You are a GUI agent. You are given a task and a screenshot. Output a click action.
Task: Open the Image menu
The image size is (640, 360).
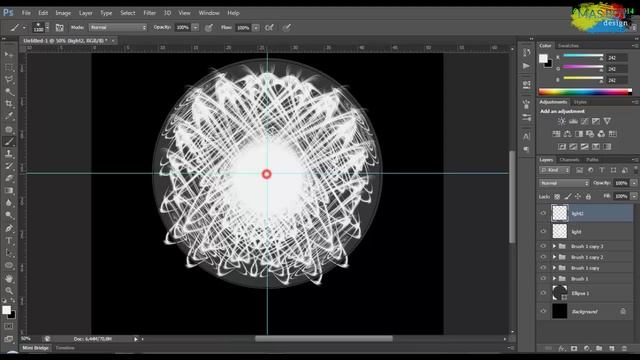(63, 13)
